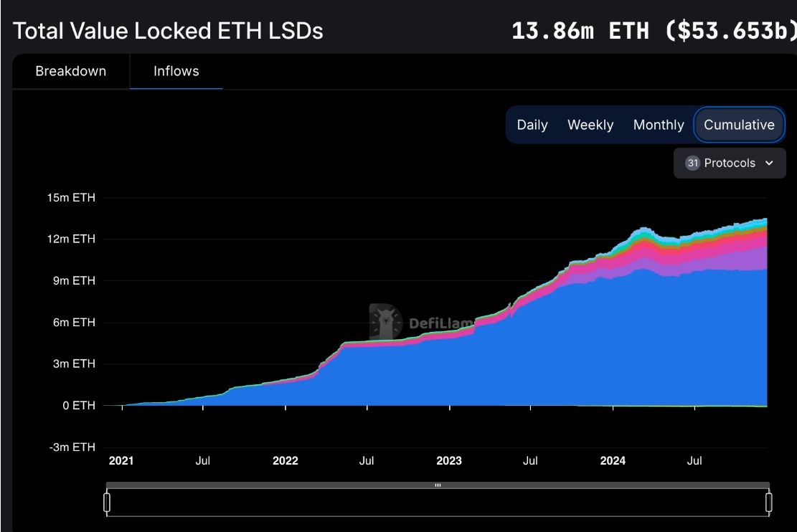This screenshot has height=532, width=797.
Task: Click the Total Value Locked ETH LSDs title
Action: point(168,31)
